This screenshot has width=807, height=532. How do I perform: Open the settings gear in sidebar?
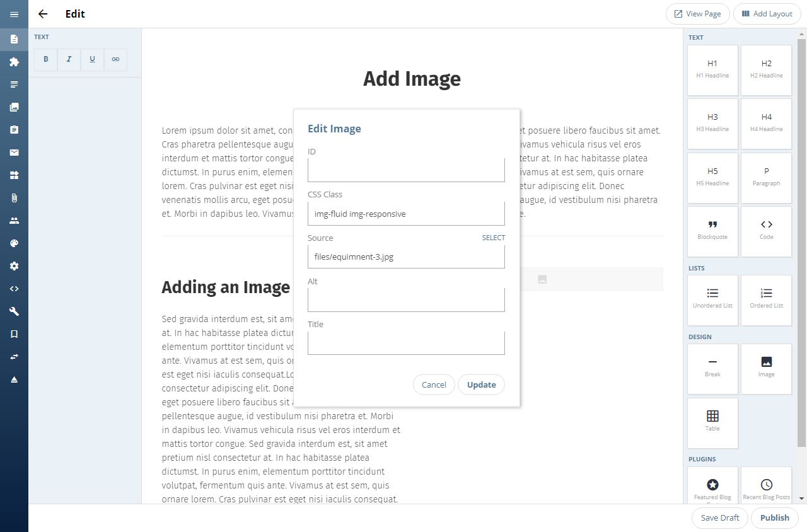(x=14, y=266)
